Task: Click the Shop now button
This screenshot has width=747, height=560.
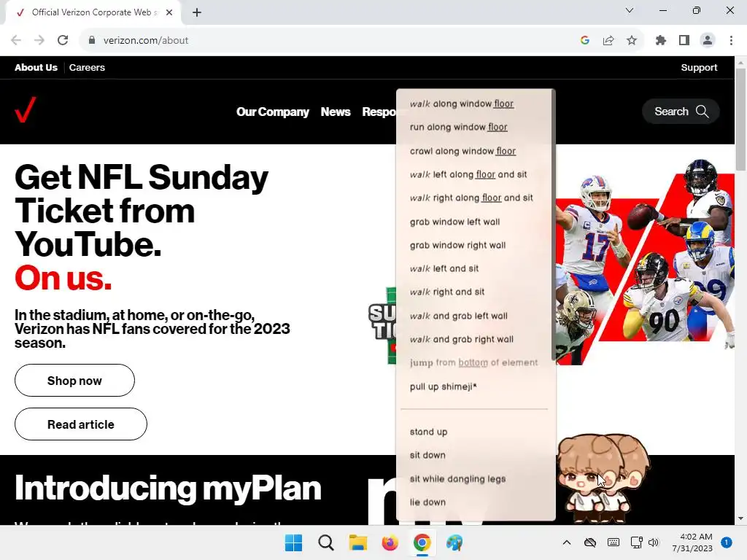Action: pyautogui.click(x=75, y=381)
